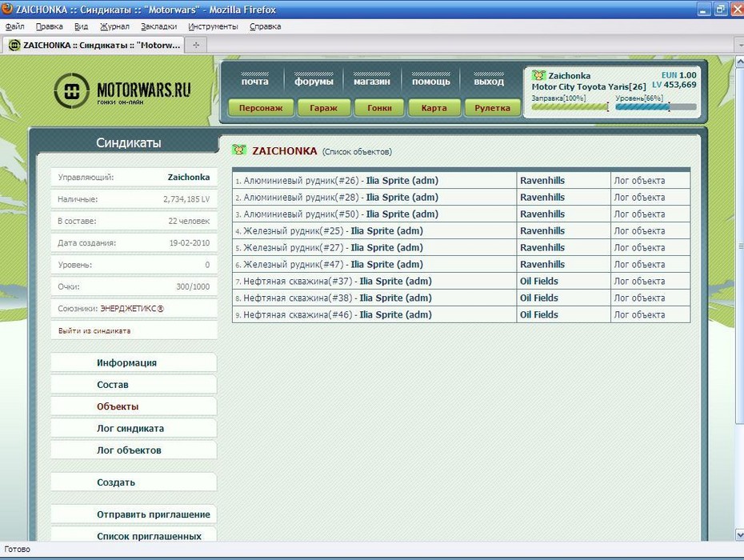Click the Заправка 100% progress bar
744x560 pixels.
click(x=570, y=106)
